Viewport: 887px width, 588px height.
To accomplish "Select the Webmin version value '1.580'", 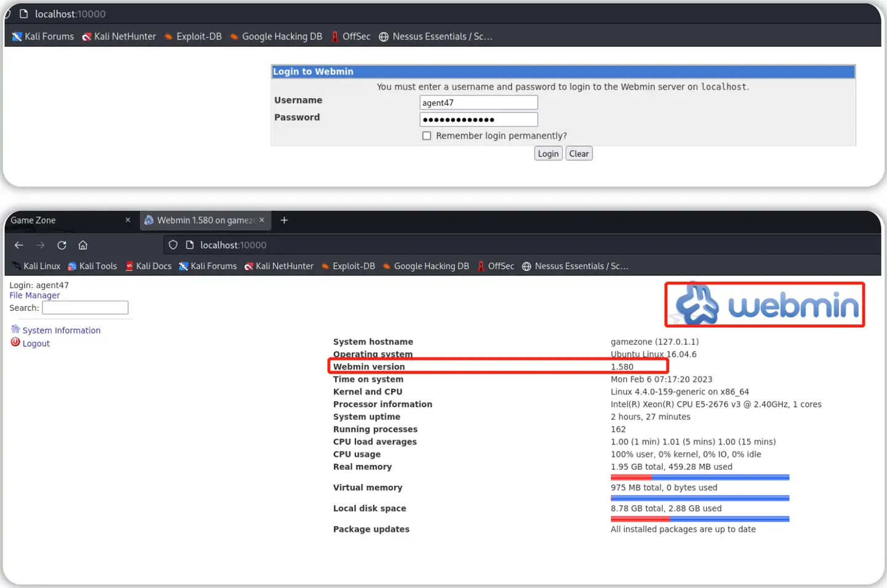I will 622,367.
